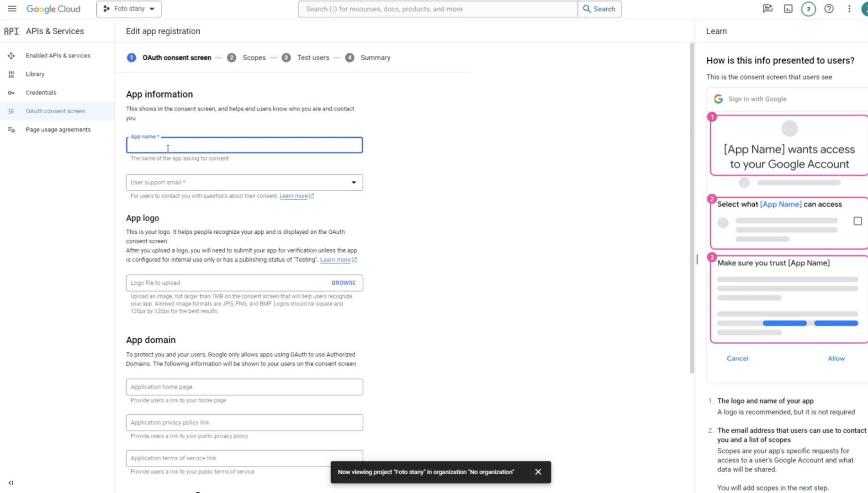Click the Page usage agreements icon
Image resolution: width=868 pixels, height=493 pixels.
(11, 130)
